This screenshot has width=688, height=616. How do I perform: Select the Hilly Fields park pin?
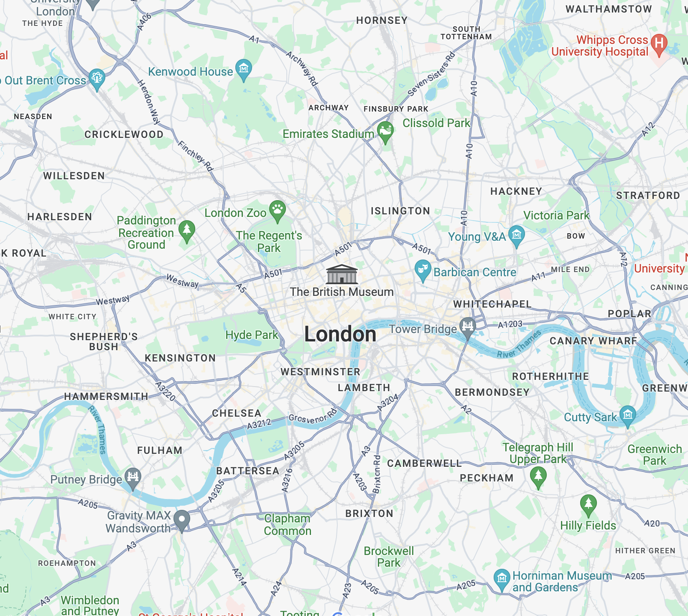[589, 506]
